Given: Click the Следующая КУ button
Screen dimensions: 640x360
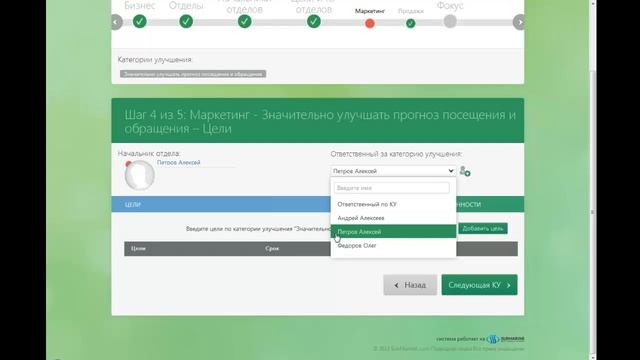Looking at the screenshot, I should click(479, 285).
